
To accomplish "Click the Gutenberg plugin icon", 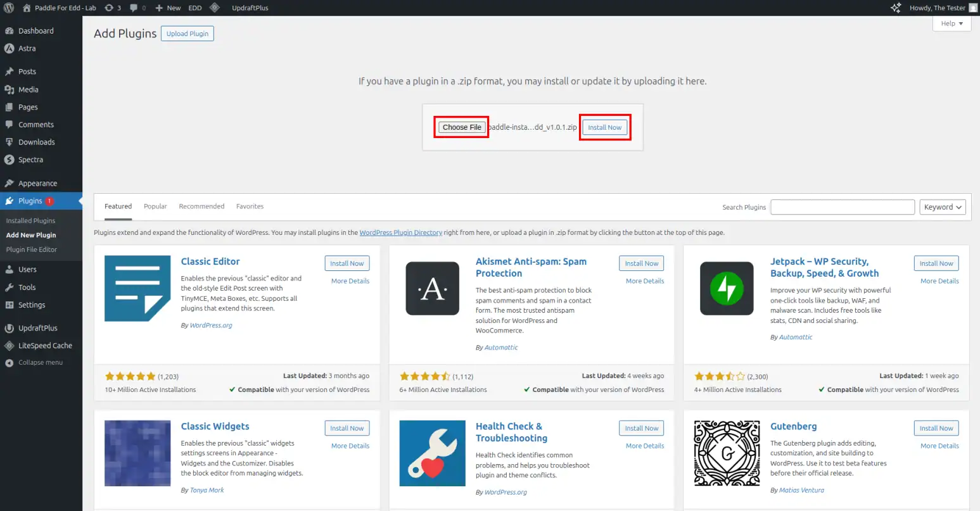I will coord(727,453).
